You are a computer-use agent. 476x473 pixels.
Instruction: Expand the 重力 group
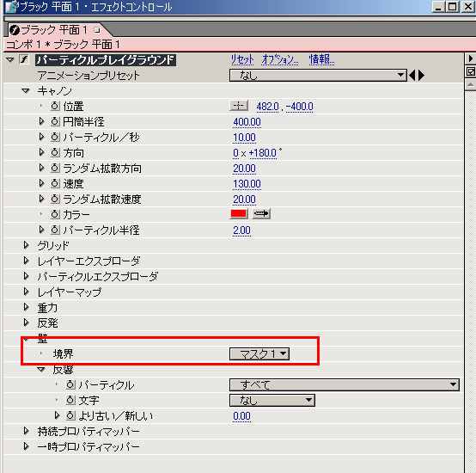[27, 307]
